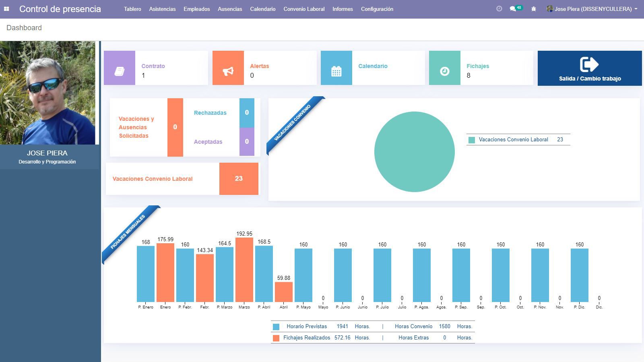Open the chat messages icon with badge
644x362 pixels.
pos(513,9)
